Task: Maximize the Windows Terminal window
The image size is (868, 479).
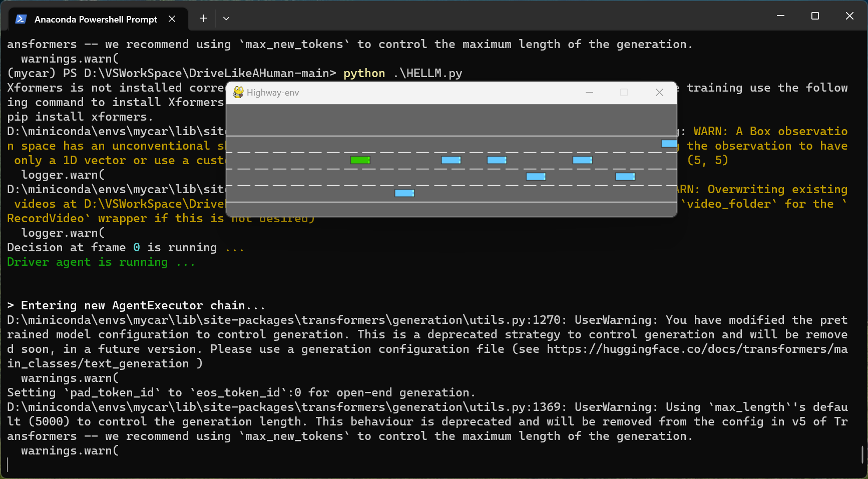Action: (x=814, y=16)
